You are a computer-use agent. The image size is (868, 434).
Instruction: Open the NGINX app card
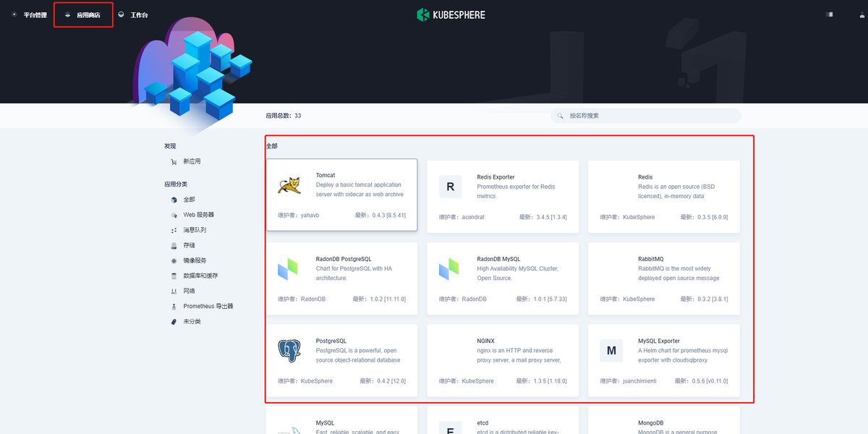coord(502,360)
